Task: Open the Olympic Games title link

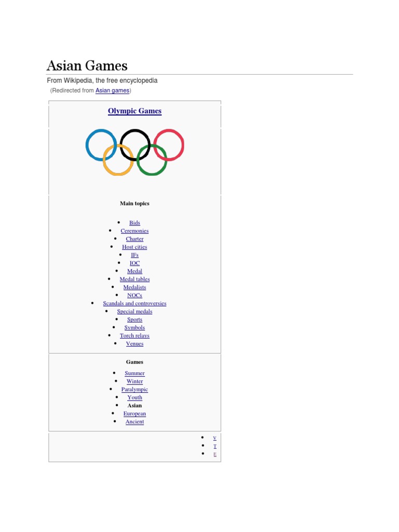Action: pos(135,111)
